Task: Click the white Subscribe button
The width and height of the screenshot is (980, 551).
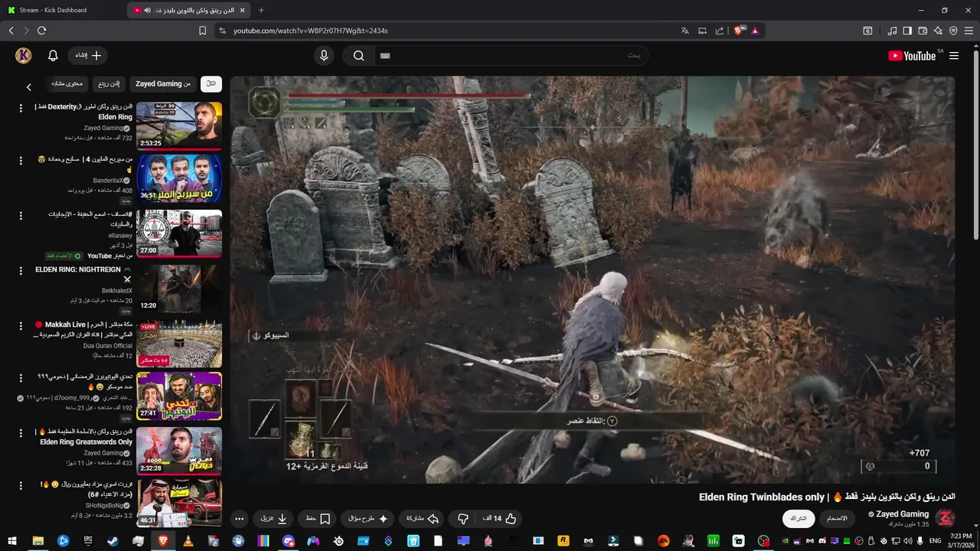Action: point(799,518)
